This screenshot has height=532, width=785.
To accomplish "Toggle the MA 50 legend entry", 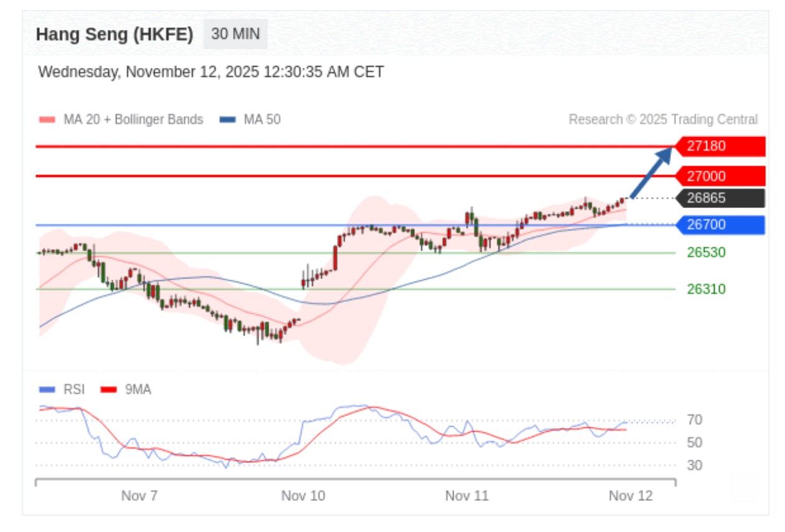I will 250,120.
